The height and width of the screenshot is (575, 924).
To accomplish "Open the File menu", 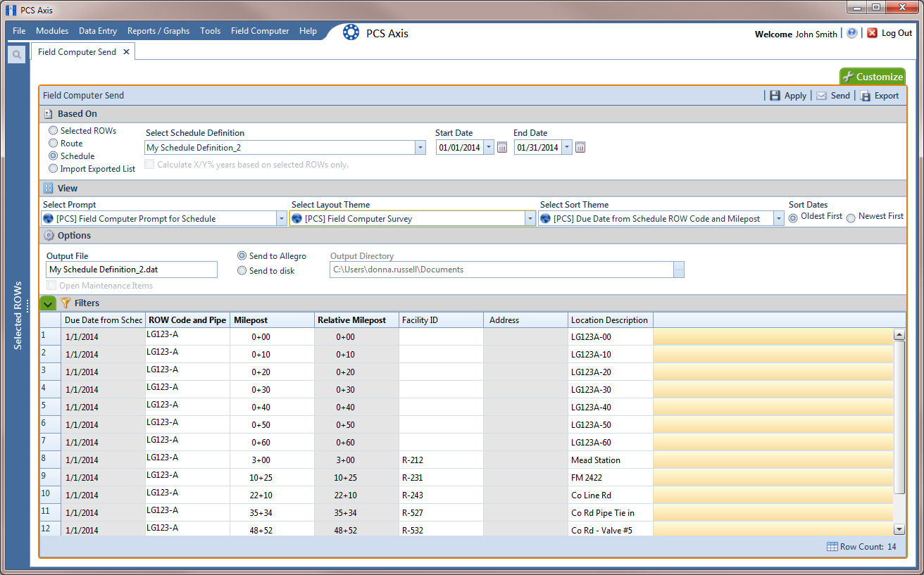I will [x=19, y=31].
